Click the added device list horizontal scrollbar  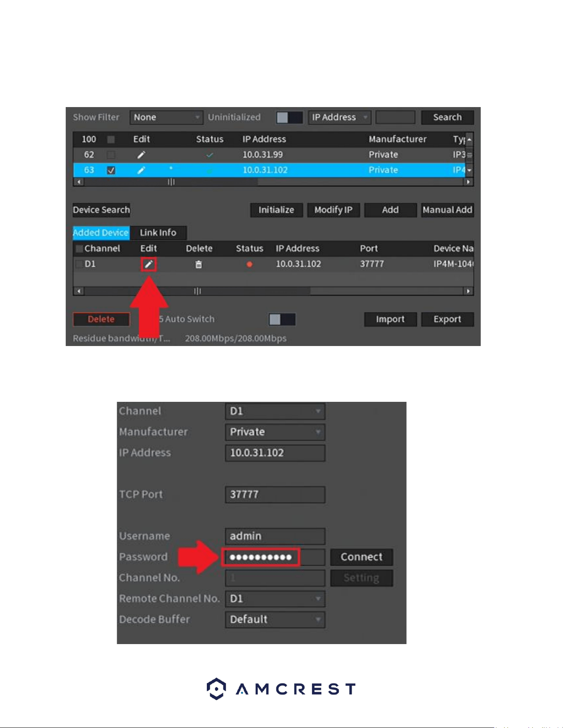coord(273,291)
